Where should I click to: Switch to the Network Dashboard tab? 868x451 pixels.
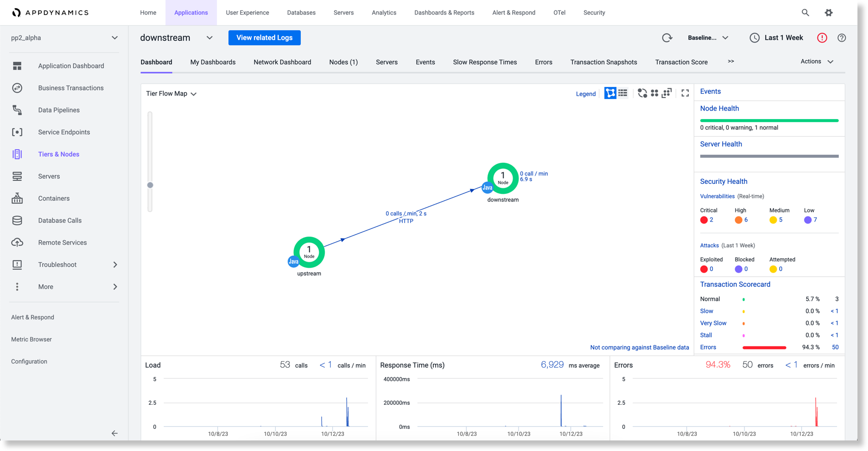click(x=282, y=62)
